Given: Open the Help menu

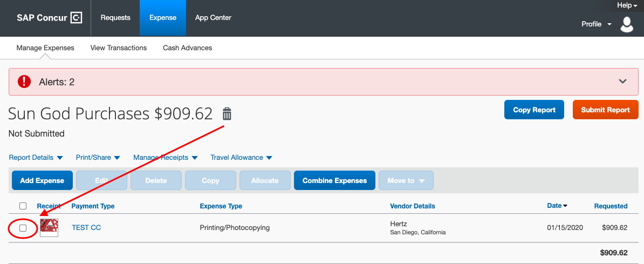Looking at the screenshot, I should [627, 5].
